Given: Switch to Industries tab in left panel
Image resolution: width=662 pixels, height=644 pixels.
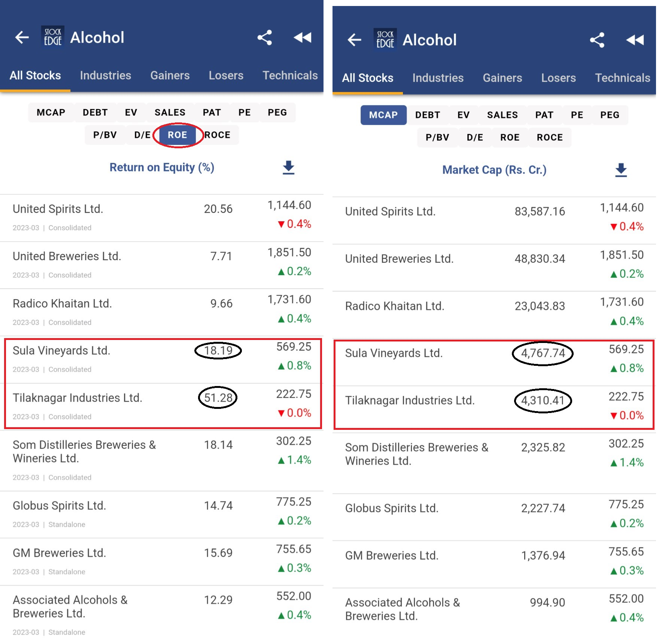Looking at the screenshot, I should [106, 76].
